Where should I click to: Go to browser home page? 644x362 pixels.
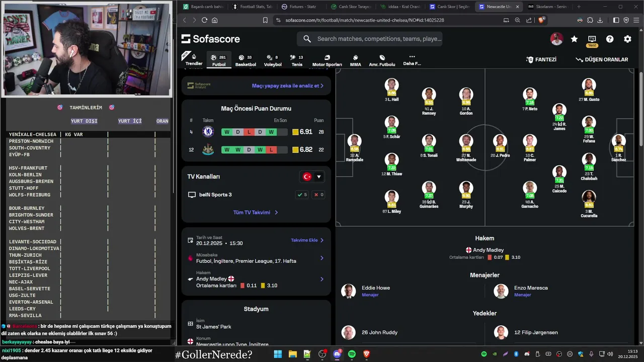click(215, 20)
